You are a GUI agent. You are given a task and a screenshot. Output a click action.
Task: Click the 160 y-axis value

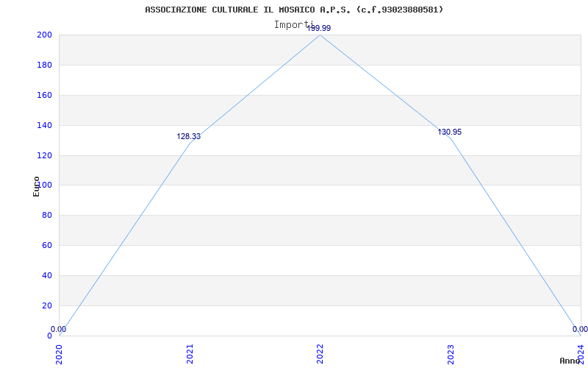click(x=44, y=96)
